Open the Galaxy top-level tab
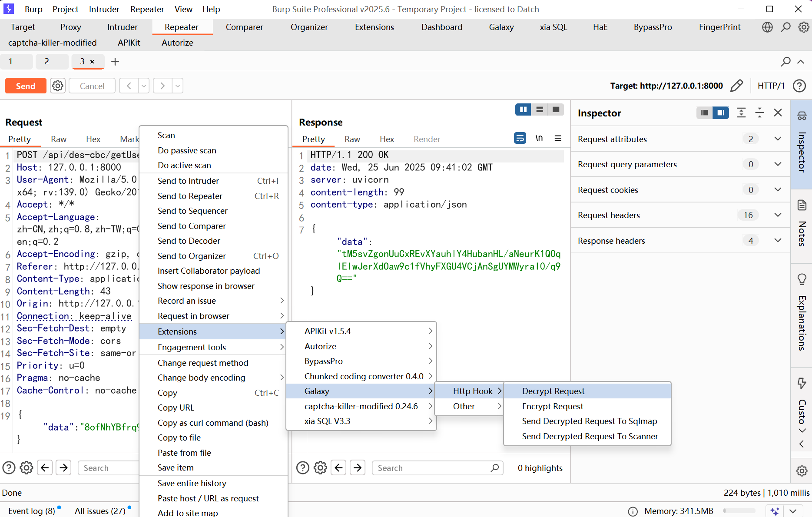812x517 pixels. point(501,27)
